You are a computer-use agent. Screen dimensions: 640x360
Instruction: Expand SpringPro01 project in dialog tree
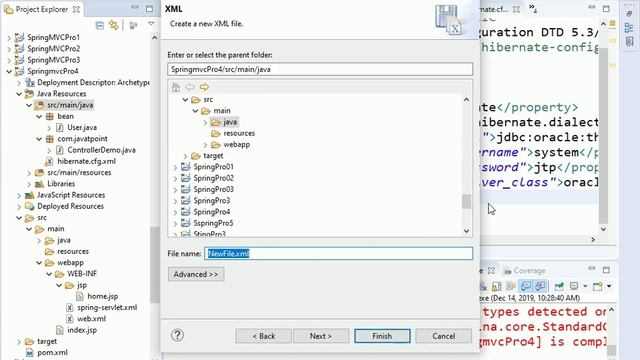point(176,167)
